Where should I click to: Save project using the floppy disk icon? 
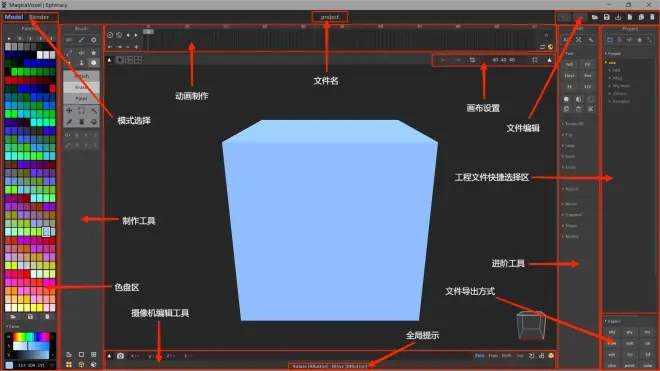point(607,17)
